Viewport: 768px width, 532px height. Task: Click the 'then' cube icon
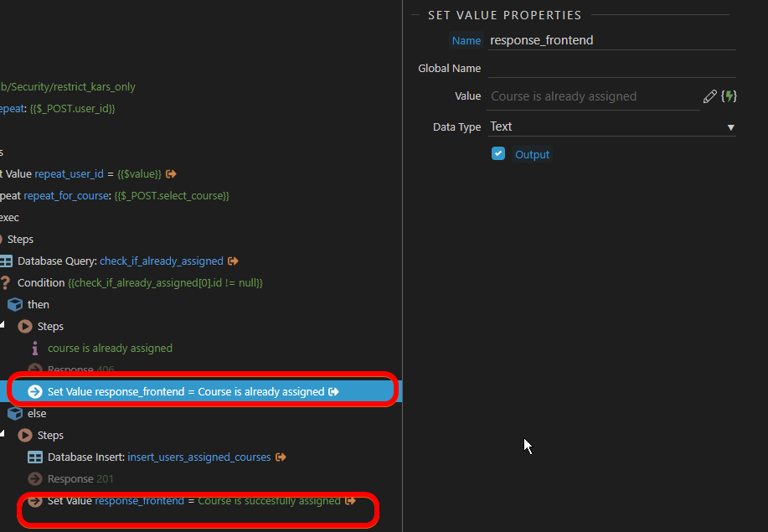(x=15, y=305)
